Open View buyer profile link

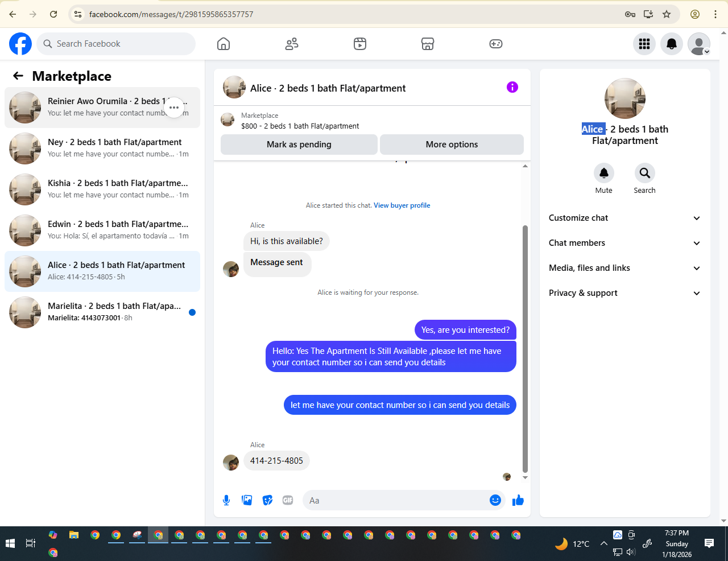click(402, 205)
